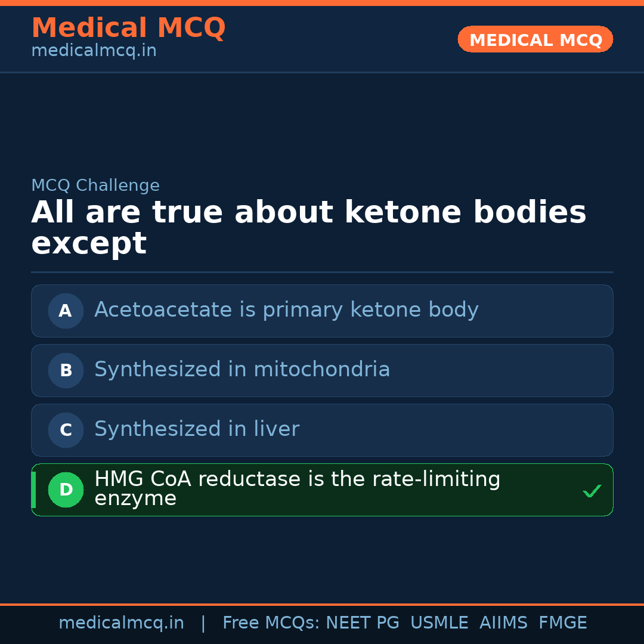Select answer 'Acetoacetate is primary ketone body'

[x=286, y=310]
